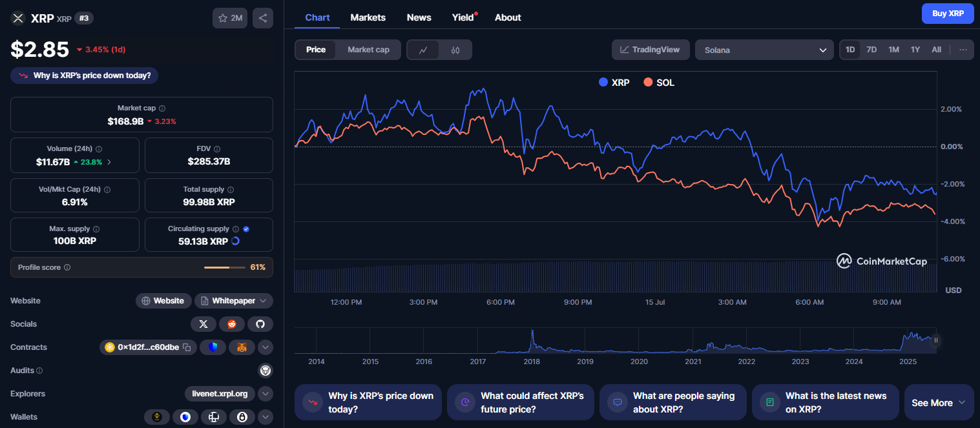Expand Volume (24h) details arrow
980x428 pixels.
point(109,162)
